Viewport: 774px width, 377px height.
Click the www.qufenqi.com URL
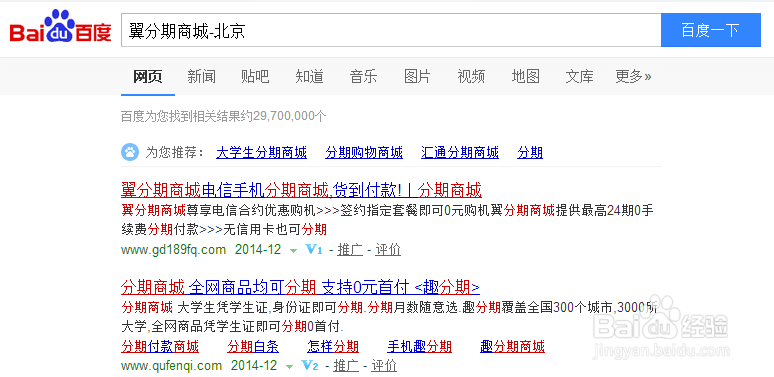pyautogui.click(x=171, y=366)
